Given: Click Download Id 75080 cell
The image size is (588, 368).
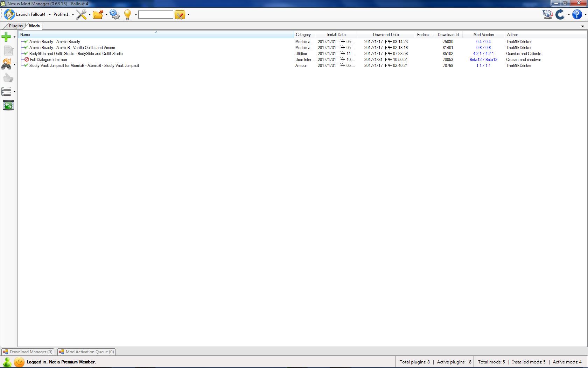Looking at the screenshot, I should click(448, 42).
